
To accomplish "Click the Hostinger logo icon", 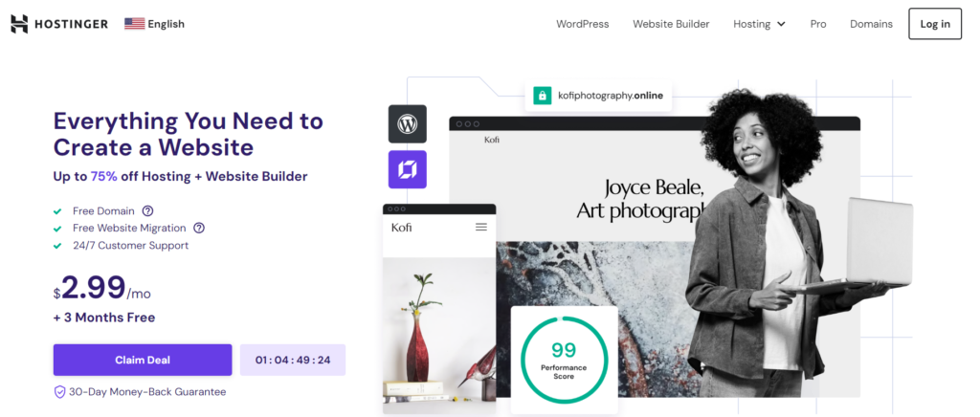I will coord(19,24).
